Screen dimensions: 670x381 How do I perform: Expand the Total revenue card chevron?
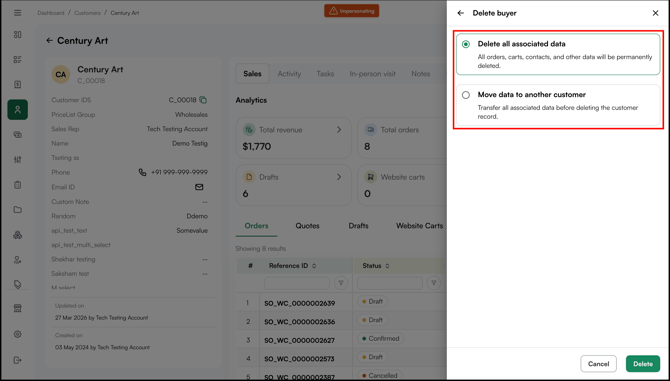pyautogui.click(x=339, y=129)
